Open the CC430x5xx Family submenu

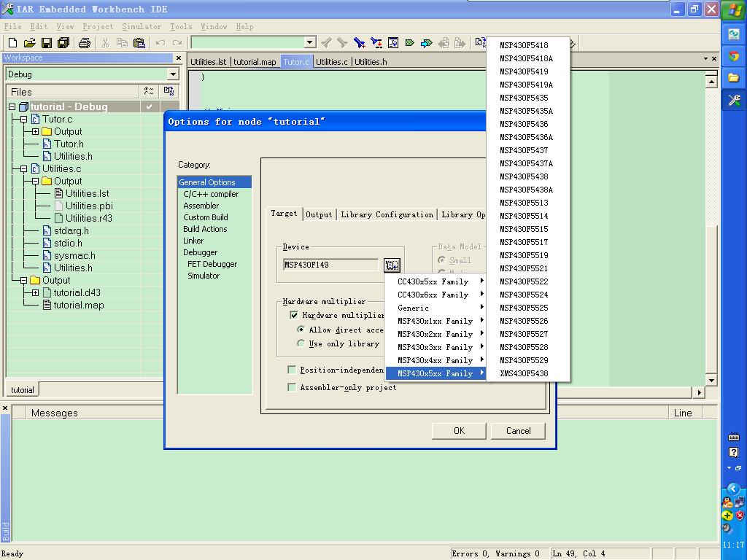pos(436,281)
